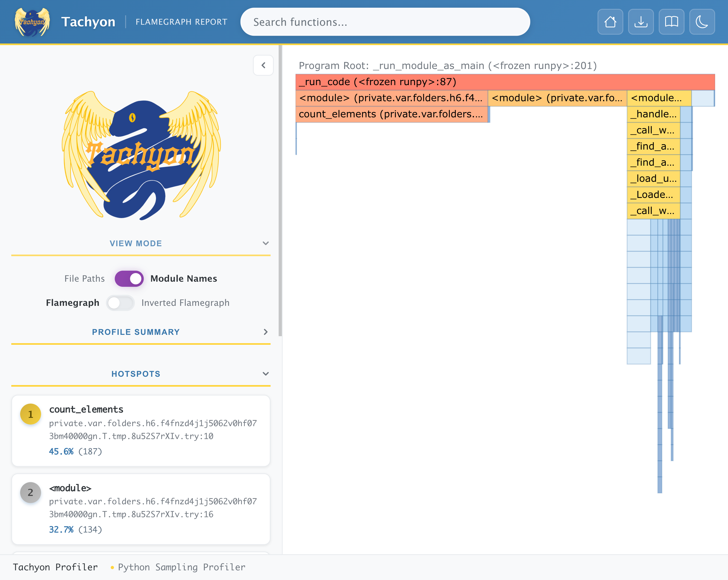Open hotspot card 2 <module>
Image resolution: width=728 pixels, height=580 pixels.
[x=141, y=509]
